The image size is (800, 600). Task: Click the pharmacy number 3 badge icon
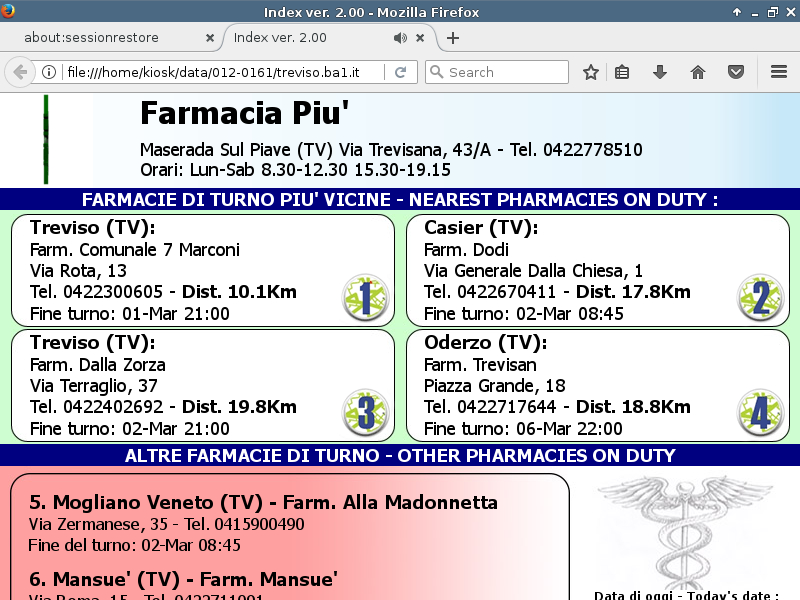coord(364,413)
